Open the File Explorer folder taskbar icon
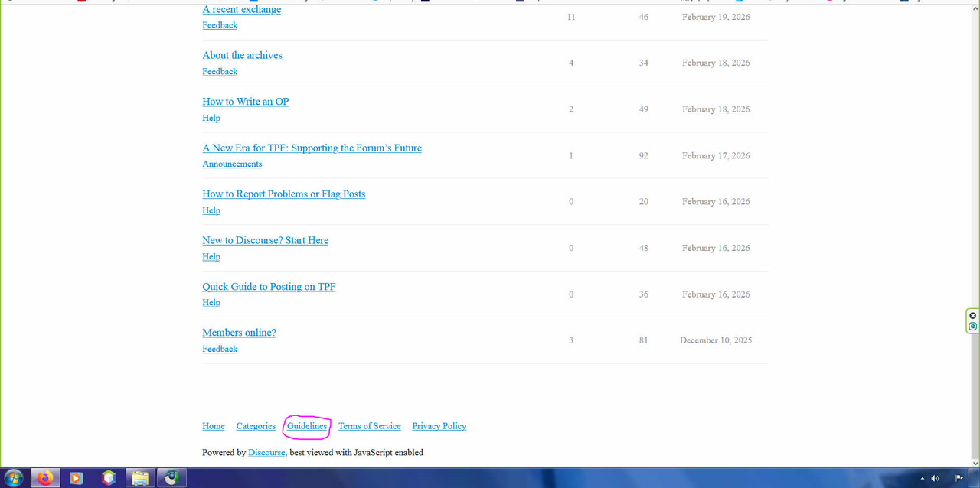The height and width of the screenshot is (488, 980). pos(140,478)
